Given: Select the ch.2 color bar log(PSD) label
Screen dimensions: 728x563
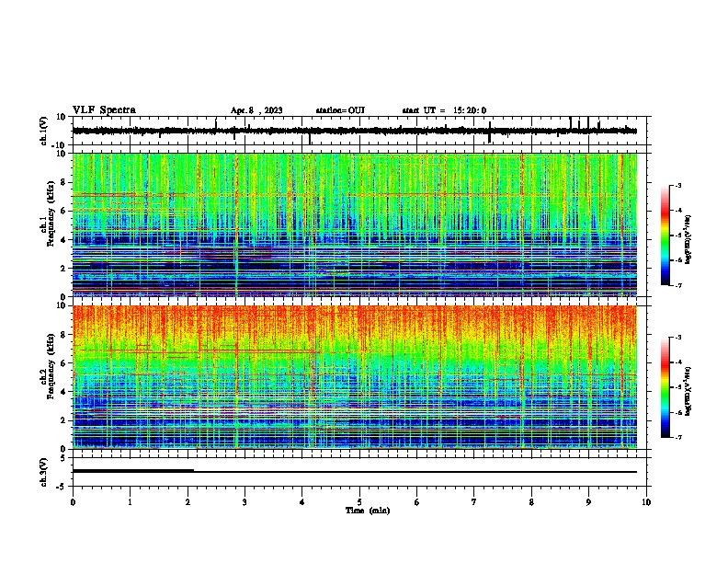Looking at the screenshot, I should click(x=688, y=391).
